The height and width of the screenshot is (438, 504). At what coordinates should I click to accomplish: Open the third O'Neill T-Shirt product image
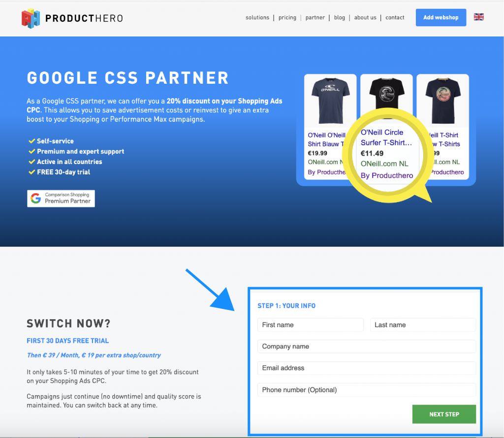click(x=443, y=101)
